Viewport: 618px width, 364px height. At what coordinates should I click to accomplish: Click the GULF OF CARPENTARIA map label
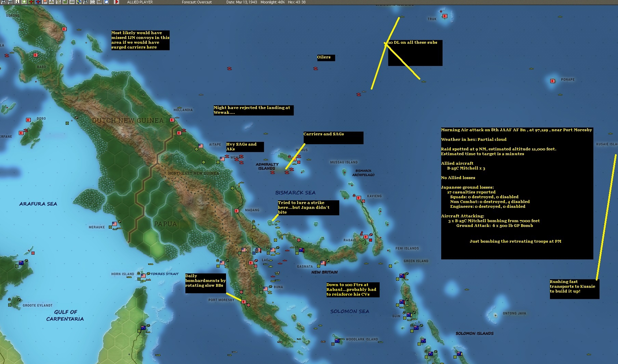coord(65,315)
